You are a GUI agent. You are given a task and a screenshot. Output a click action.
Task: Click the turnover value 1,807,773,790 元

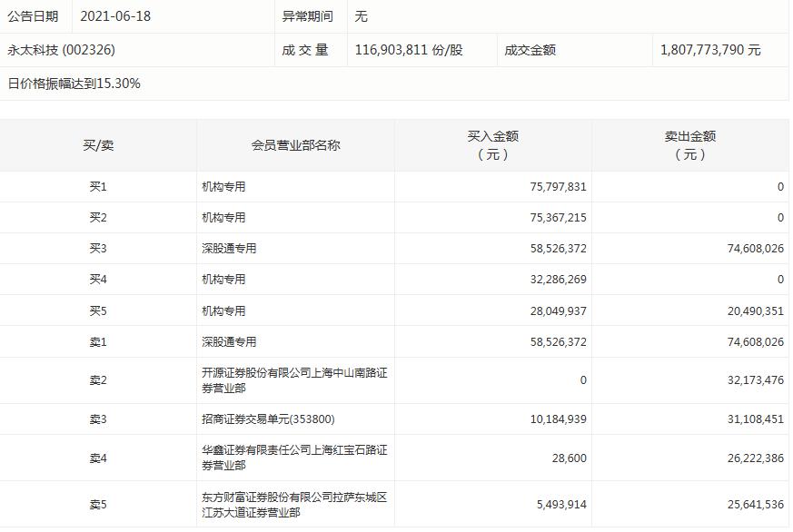pos(710,50)
